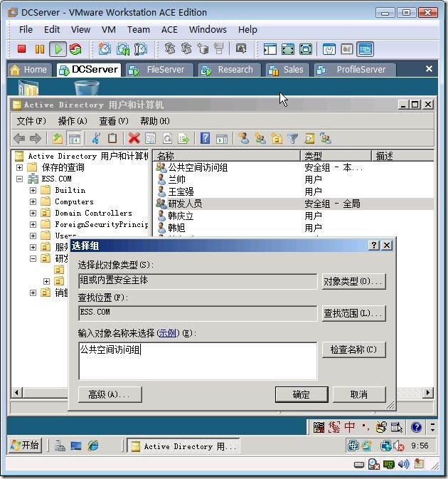Click the 名称 column header
Viewport: 448px width, 479px height.
click(x=226, y=156)
